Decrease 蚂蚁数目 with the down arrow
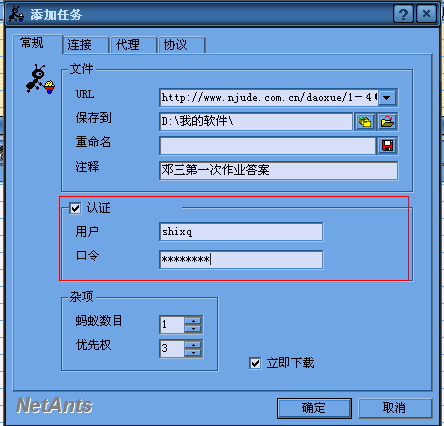The image size is (444, 426). [193, 329]
